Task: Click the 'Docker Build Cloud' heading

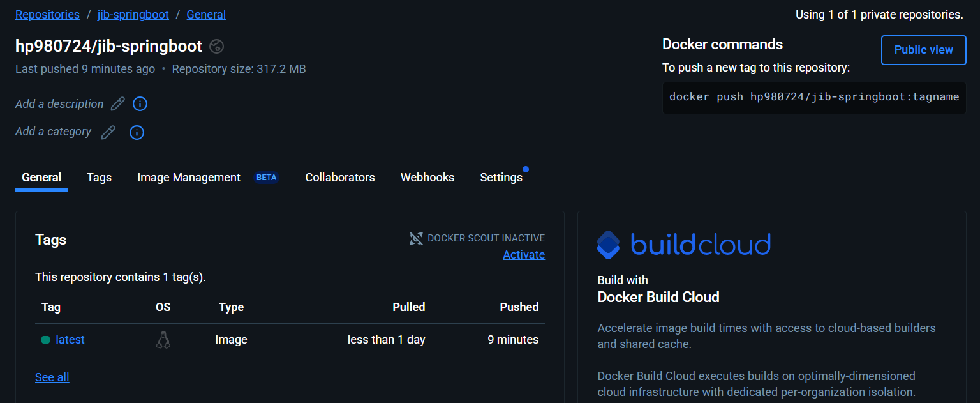Action: (658, 297)
